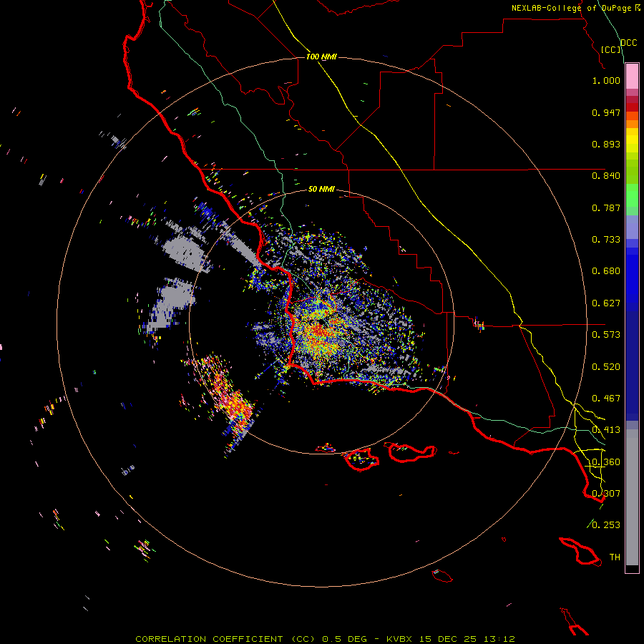Pick the bright blue swatch at 0.680

pos(632,275)
